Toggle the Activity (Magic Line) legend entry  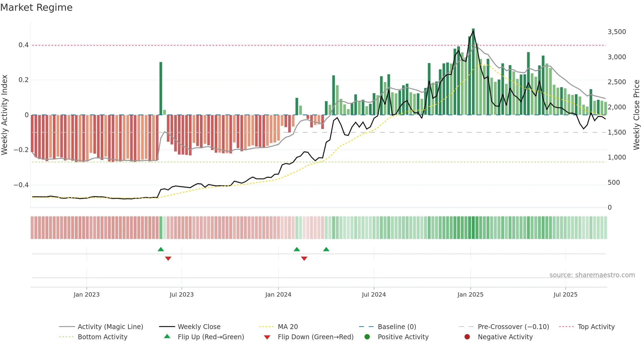point(101,327)
